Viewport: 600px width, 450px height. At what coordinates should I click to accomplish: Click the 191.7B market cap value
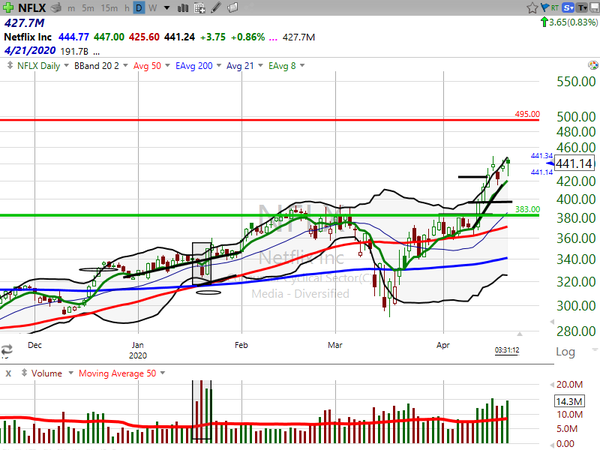74,51
